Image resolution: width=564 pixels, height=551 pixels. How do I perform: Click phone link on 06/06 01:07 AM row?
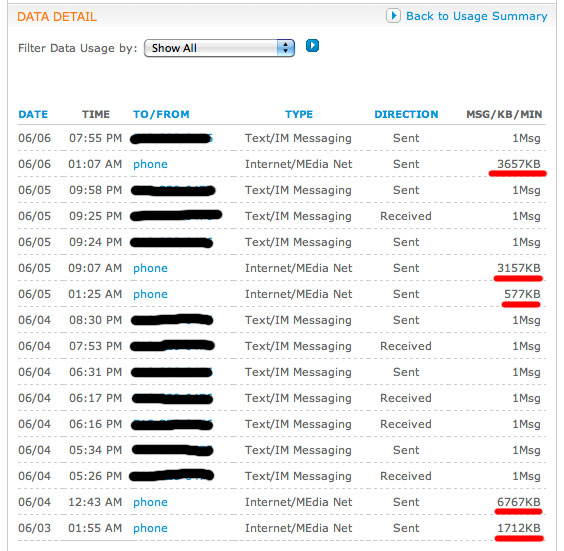(150, 164)
